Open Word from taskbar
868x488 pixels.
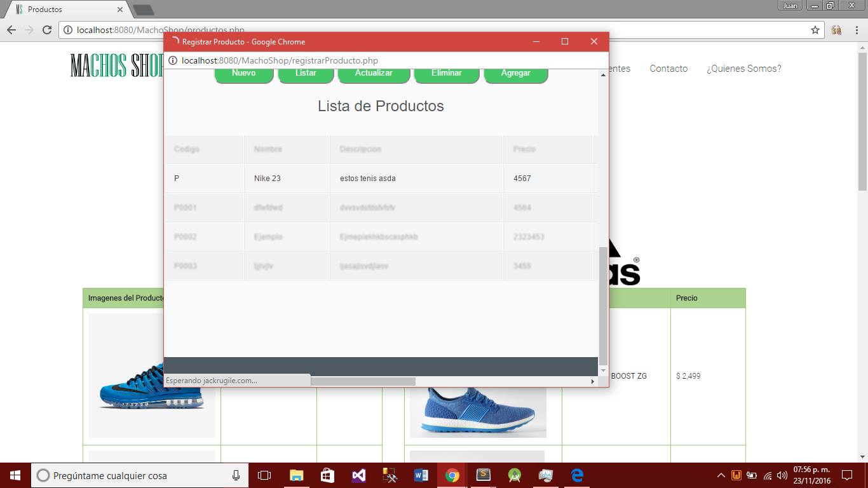tap(421, 475)
